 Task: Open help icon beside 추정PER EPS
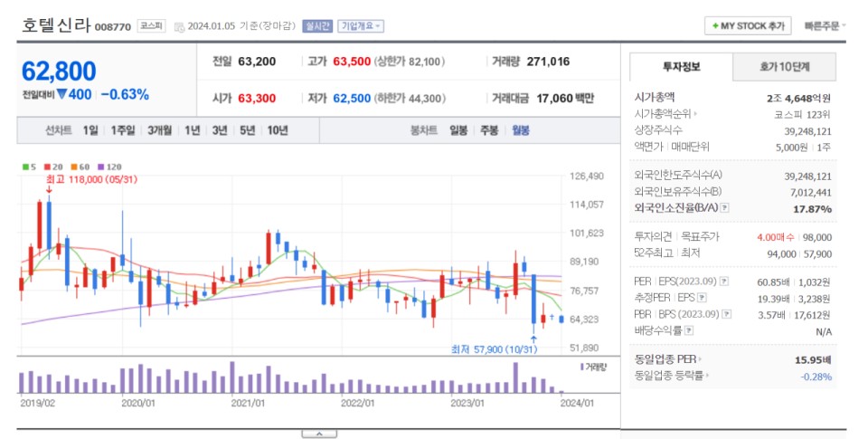[x=702, y=298]
